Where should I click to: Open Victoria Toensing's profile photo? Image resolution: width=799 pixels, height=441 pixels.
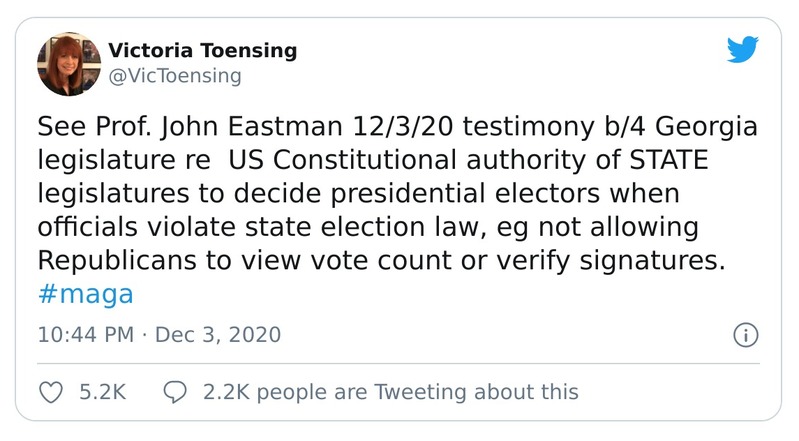[x=66, y=62]
